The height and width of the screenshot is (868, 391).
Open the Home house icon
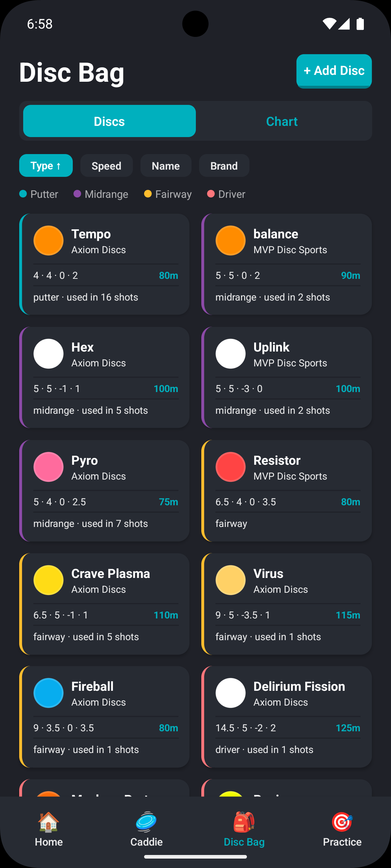[49, 822]
